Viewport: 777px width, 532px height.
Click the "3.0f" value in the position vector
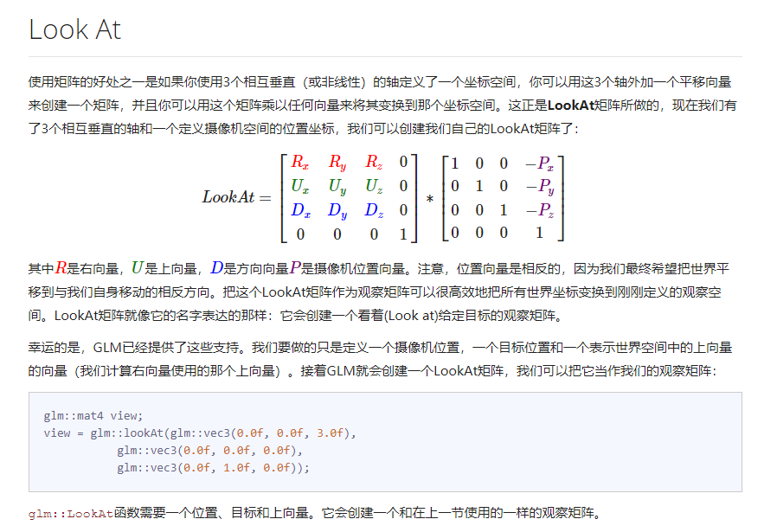330,433
